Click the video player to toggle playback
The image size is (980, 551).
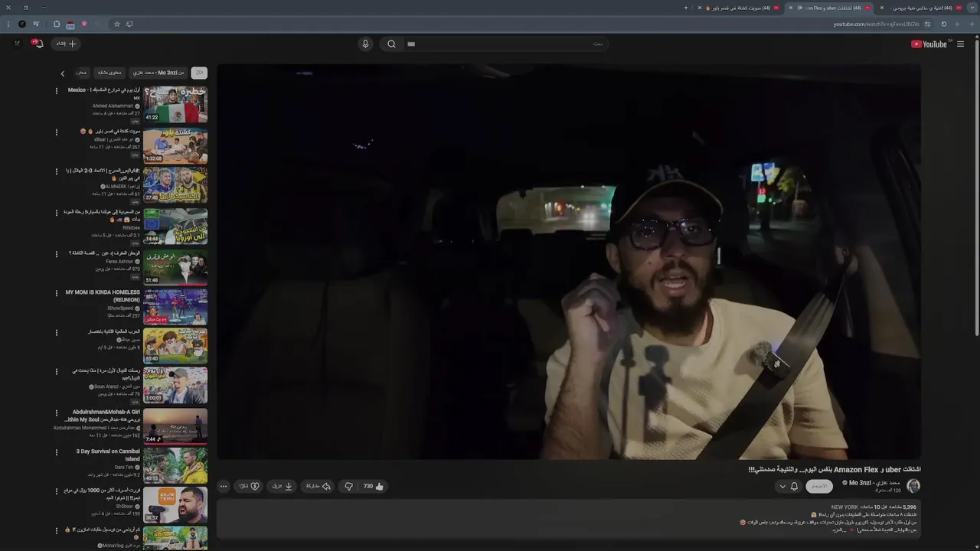[568, 262]
